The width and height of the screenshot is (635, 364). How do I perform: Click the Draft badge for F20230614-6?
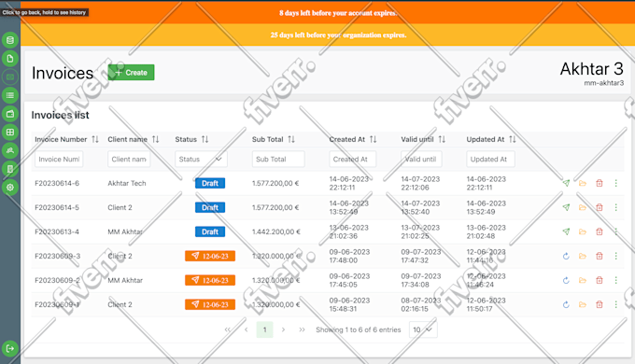pos(210,183)
